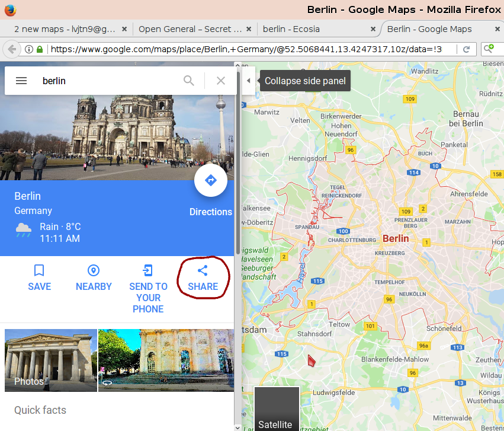Click the KREUZBERG district label

(390, 253)
